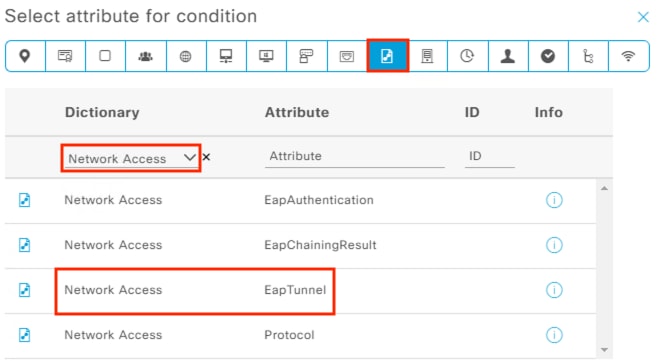This screenshot has width=658, height=361.
Task: Click the list scrollbar down arrow
Action: tap(604, 350)
